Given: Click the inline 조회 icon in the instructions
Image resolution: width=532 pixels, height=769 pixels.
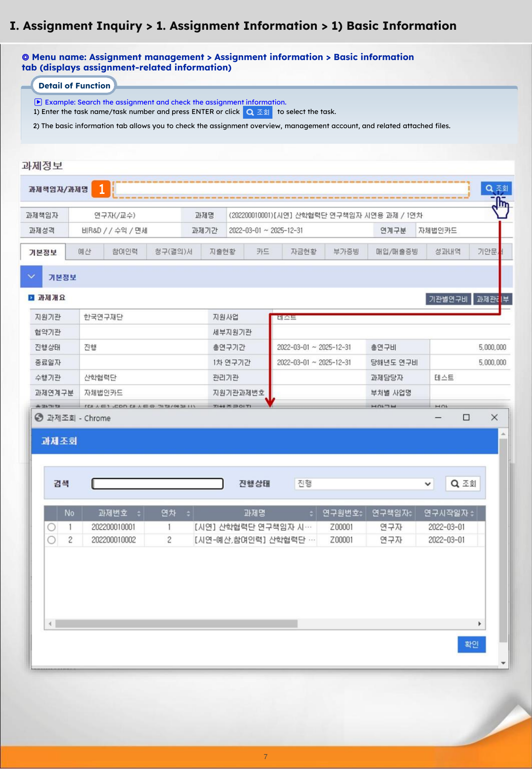Looking at the screenshot, I should point(258,112).
